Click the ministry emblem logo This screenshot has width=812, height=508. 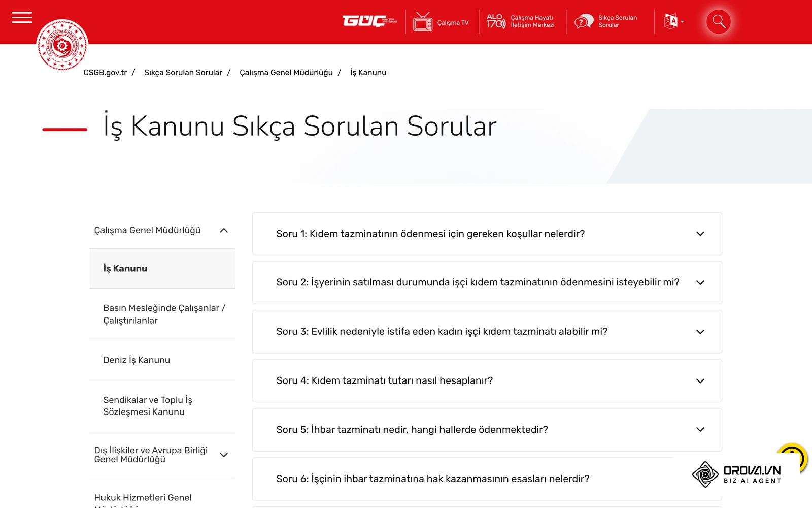pyautogui.click(x=62, y=45)
